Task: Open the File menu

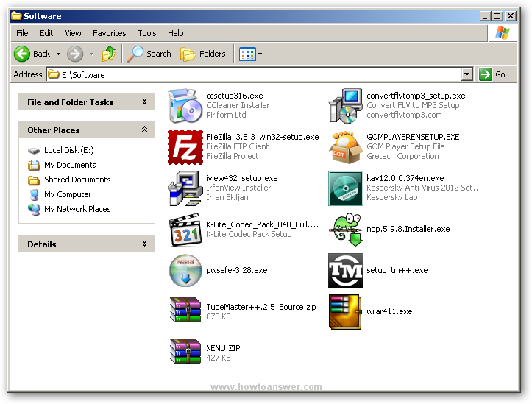Action: 22,33
